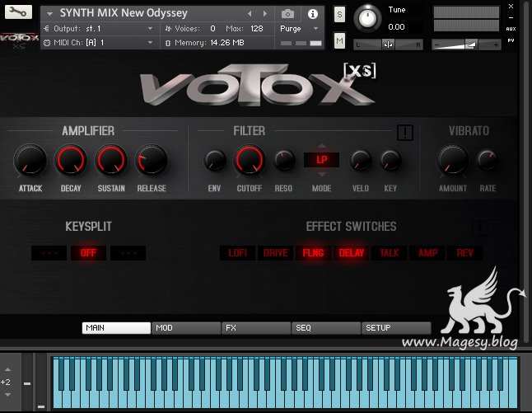Click the filter mode LP display
The height and width of the screenshot is (413, 532).
click(321, 160)
